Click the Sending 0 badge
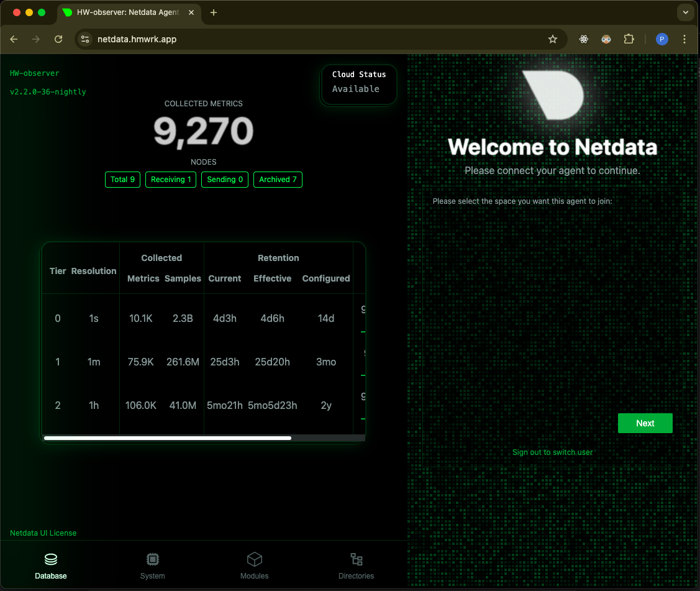 pyautogui.click(x=225, y=180)
